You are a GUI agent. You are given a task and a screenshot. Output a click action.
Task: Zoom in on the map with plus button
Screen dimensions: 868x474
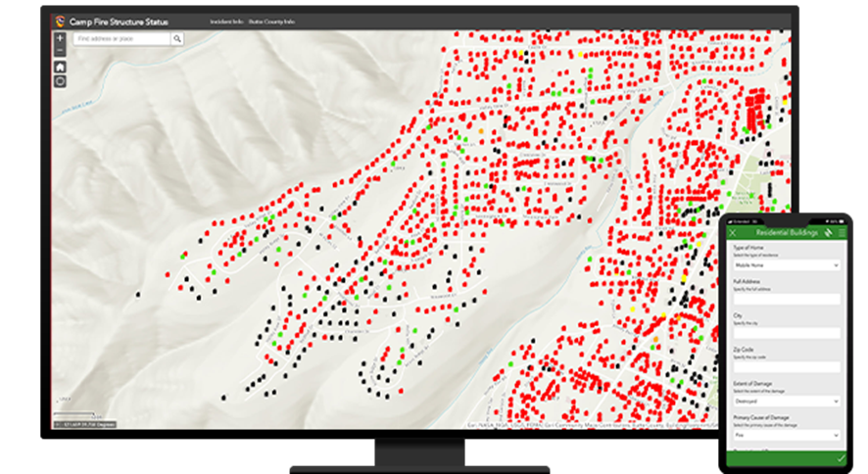[x=60, y=38]
